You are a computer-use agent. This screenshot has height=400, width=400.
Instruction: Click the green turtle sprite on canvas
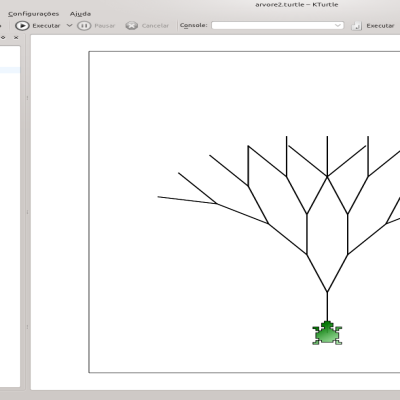(x=327, y=333)
